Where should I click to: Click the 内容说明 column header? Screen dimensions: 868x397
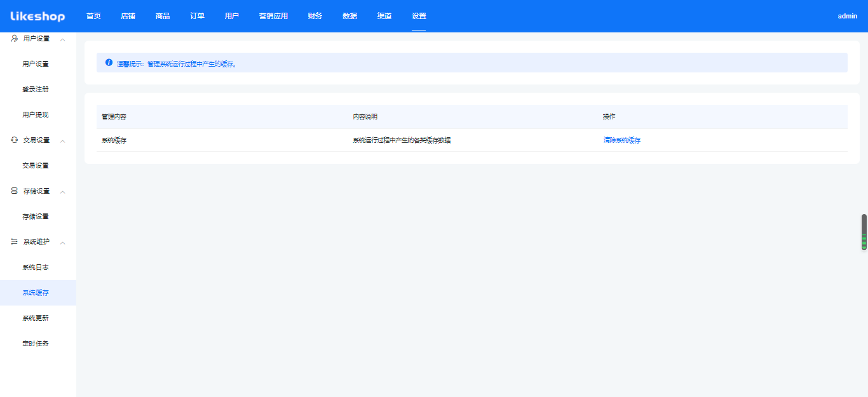point(365,117)
